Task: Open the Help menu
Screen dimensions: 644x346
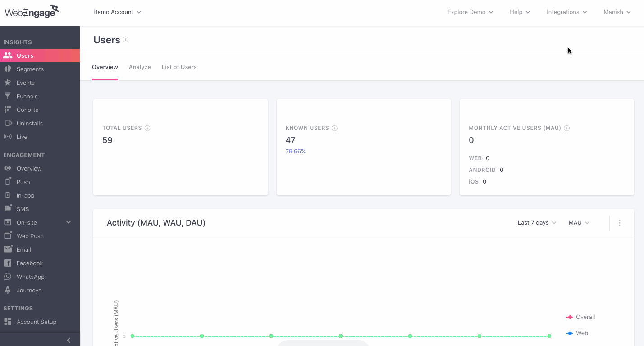Action: 519,12
